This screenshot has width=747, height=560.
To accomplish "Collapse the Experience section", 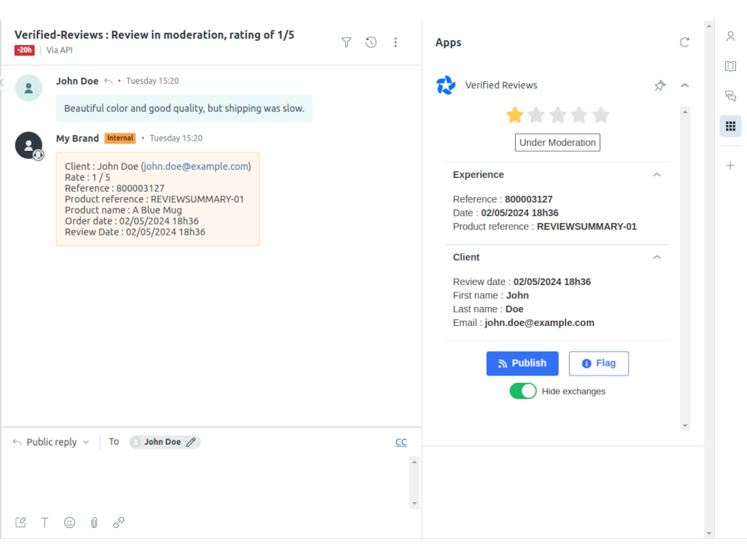I will click(657, 175).
